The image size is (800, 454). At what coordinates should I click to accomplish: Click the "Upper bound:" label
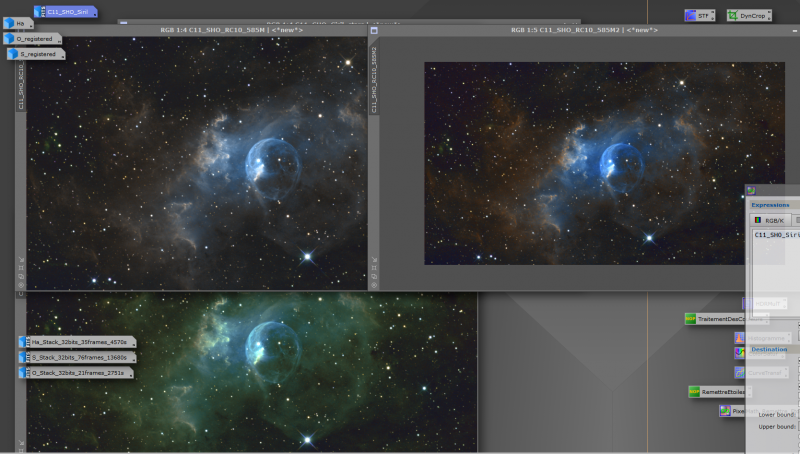[777, 426]
